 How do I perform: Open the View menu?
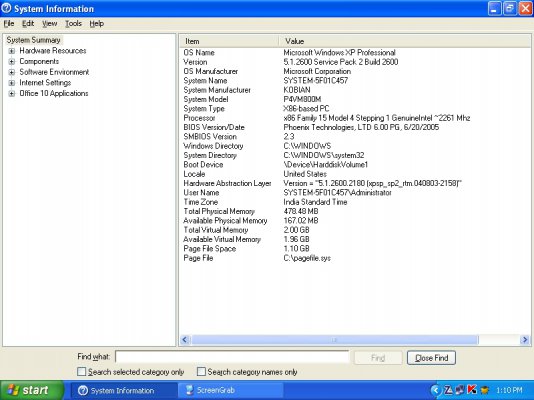click(x=49, y=23)
